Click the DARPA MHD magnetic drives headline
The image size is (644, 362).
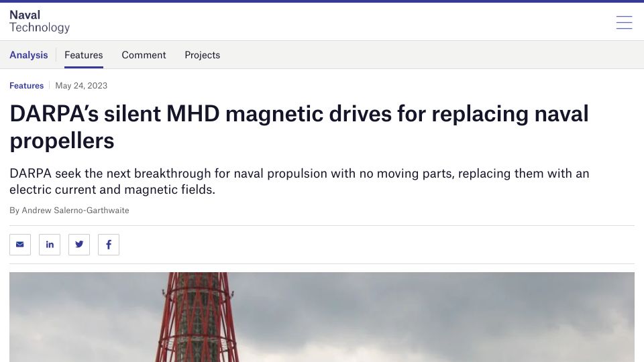pos(299,127)
